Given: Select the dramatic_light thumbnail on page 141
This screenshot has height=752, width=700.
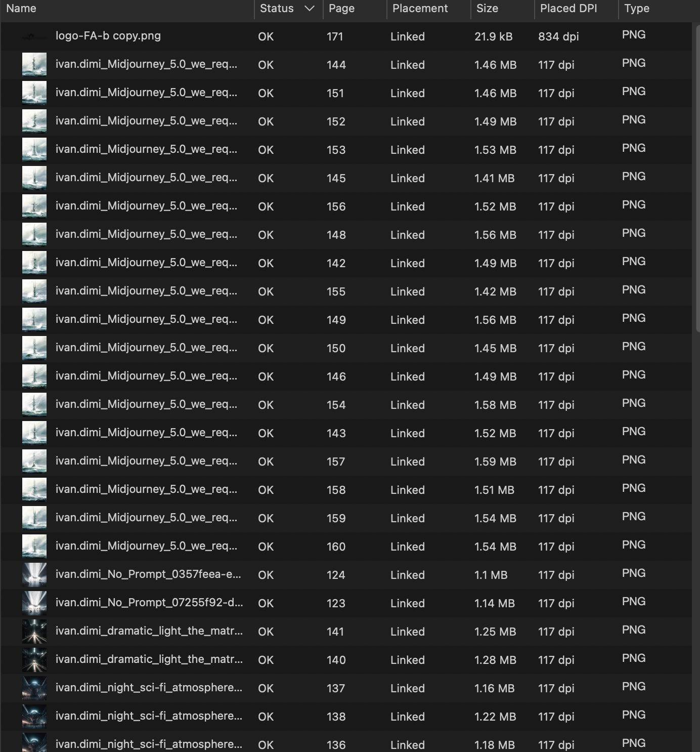Looking at the screenshot, I should coord(34,632).
